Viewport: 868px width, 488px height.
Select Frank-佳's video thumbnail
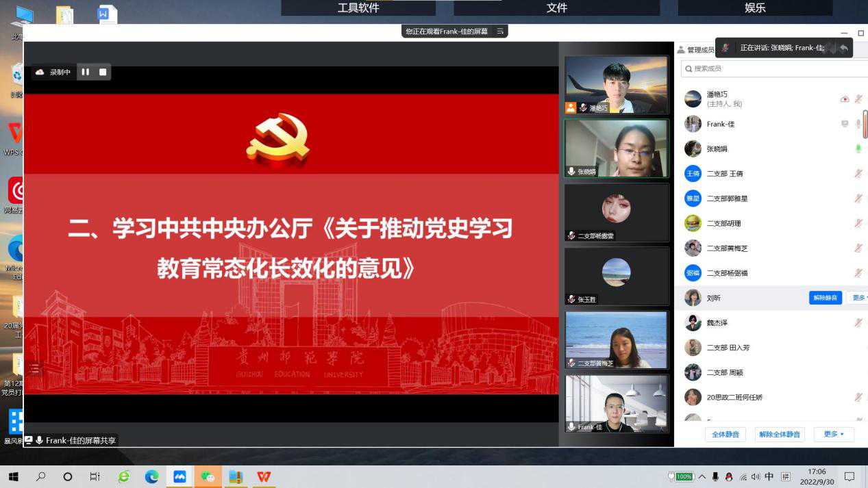(616, 404)
